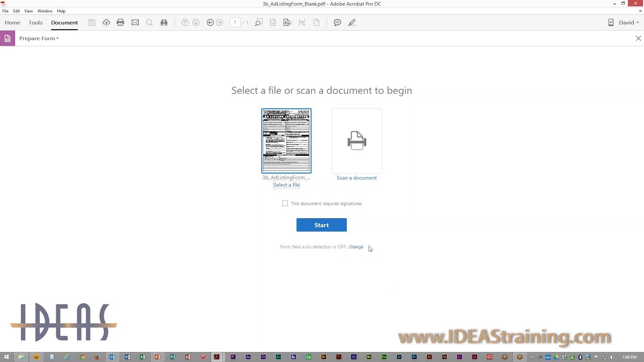The image size is (644, 362).
Task: Click Change auto detection link
Action: pos(356,247)
